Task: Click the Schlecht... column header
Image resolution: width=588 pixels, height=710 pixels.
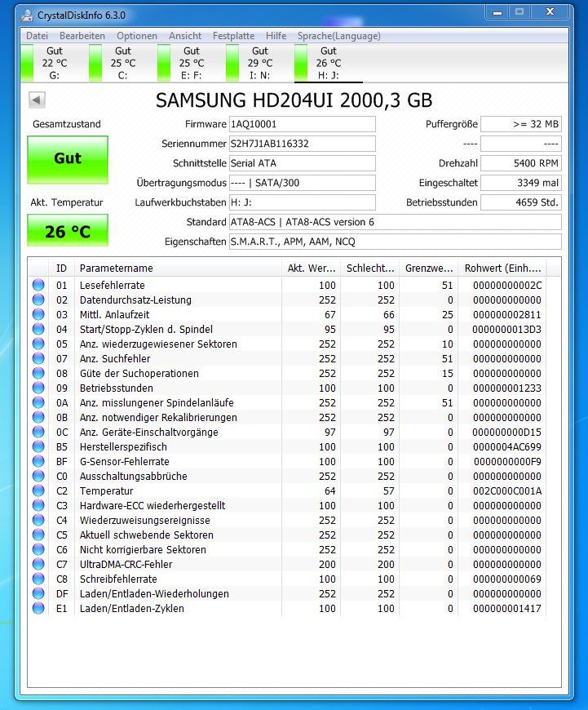Action: point(369,268)
